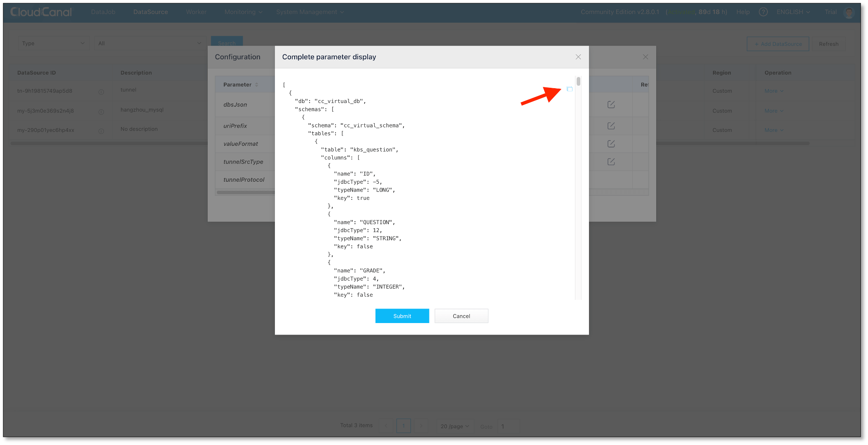View info for datasource tn-9h19815749ap5d8

click(101, 92)
